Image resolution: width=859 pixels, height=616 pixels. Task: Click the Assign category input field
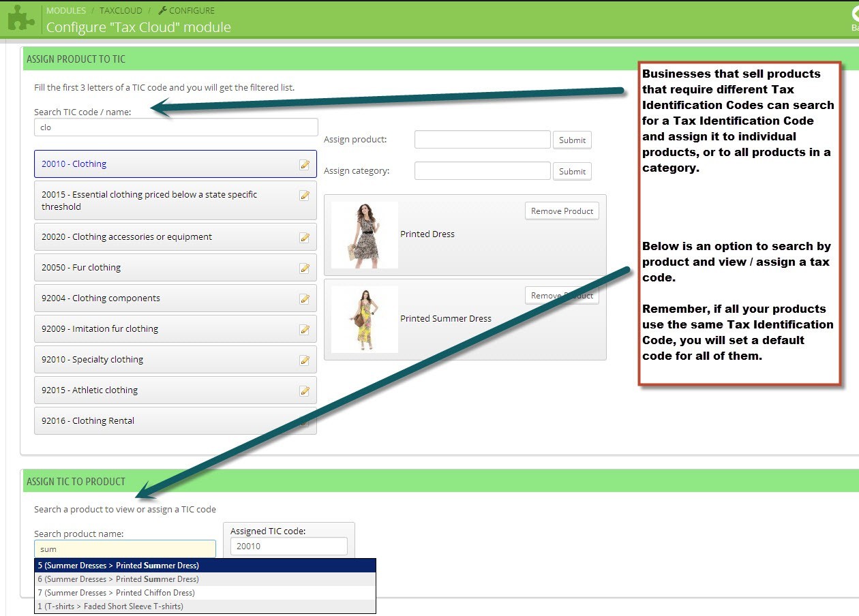(483, 171)
